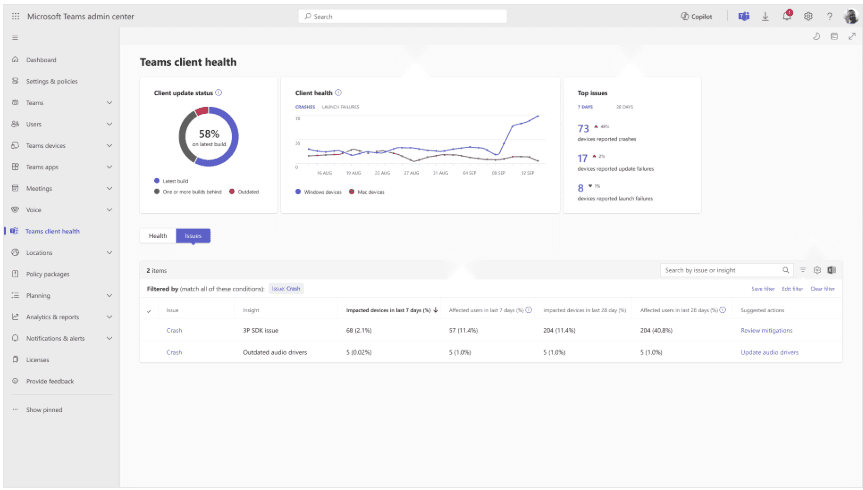This screenshot has width=863, height=490.
Task: Open Crash link for Outdated audio drivers
Action: click(174, 353)
